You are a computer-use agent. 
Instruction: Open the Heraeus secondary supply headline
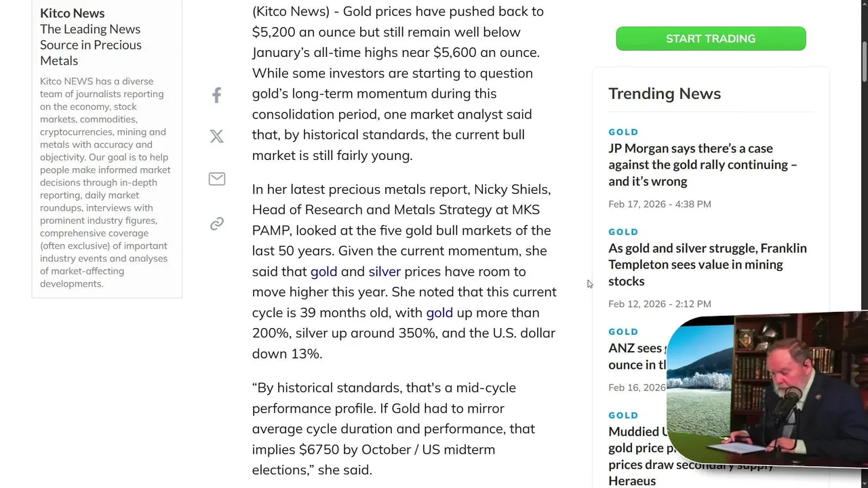[x=632, y=481]
